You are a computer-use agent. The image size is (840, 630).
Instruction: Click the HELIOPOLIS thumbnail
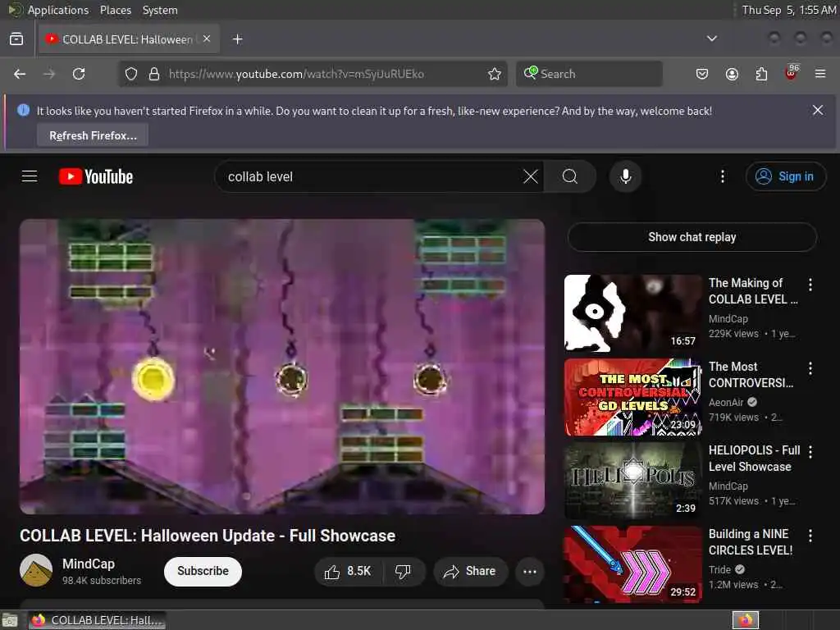[x=633, y=481]
